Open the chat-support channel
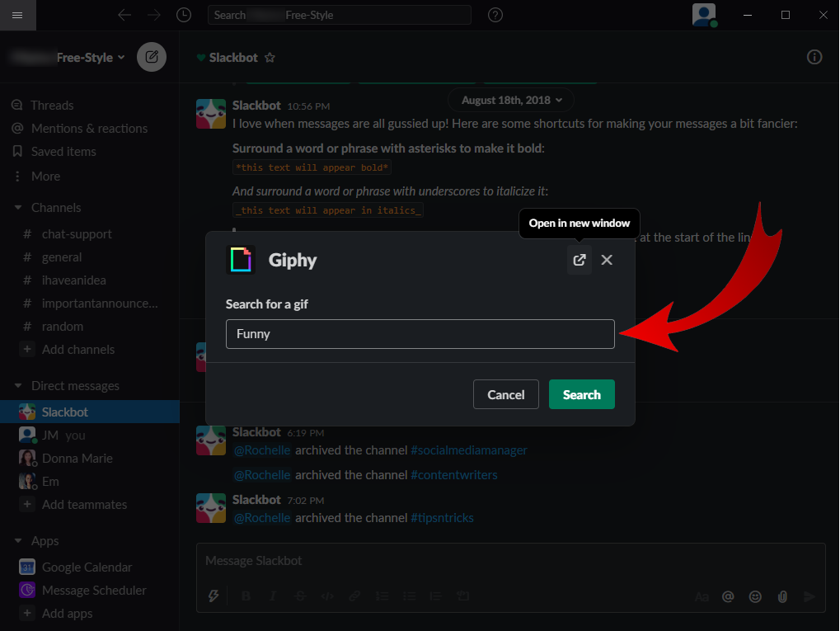The width and height of the screenshot is (840, 631). tap(77, 234)
